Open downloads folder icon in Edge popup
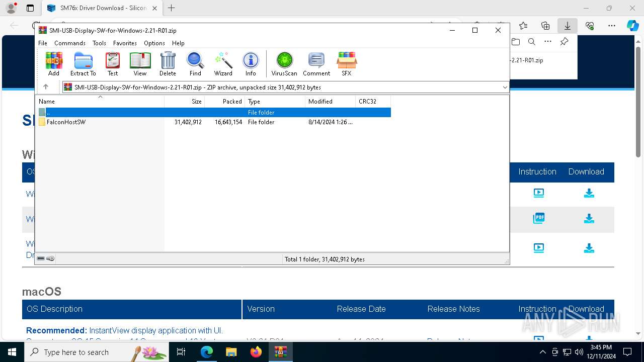Image resolution: width=644 pixels, height=362 pixels. (516, 42)
